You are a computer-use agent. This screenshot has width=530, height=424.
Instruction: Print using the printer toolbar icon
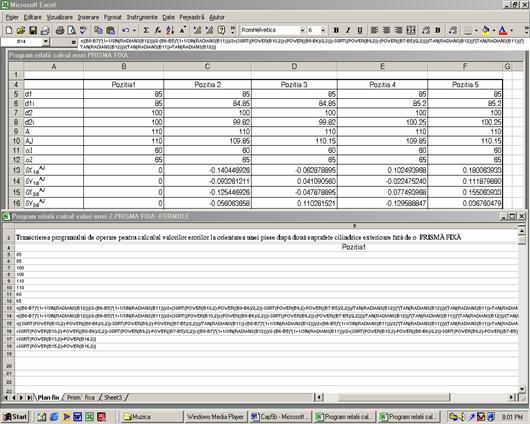pos(59,30)
